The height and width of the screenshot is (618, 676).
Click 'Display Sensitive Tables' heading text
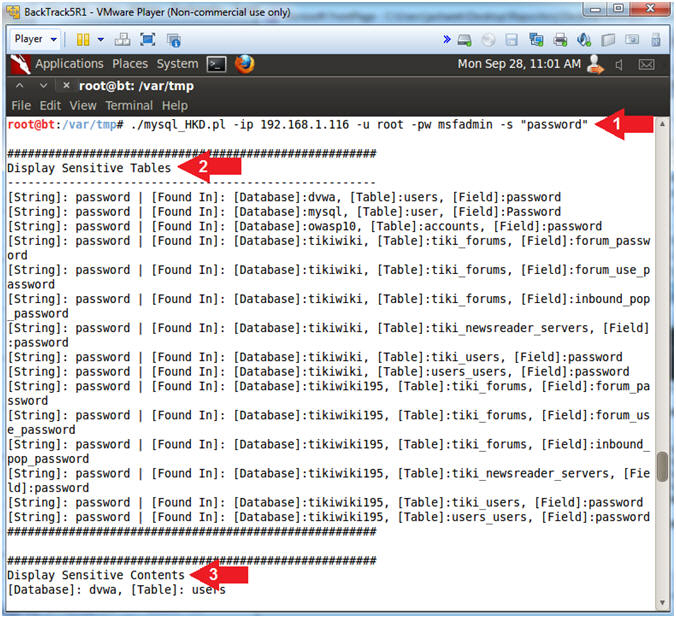(x=89, y=168)
